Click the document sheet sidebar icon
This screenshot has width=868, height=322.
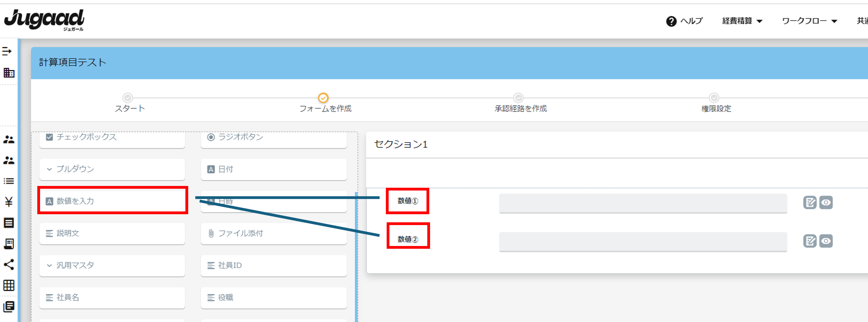pos(8,223)
